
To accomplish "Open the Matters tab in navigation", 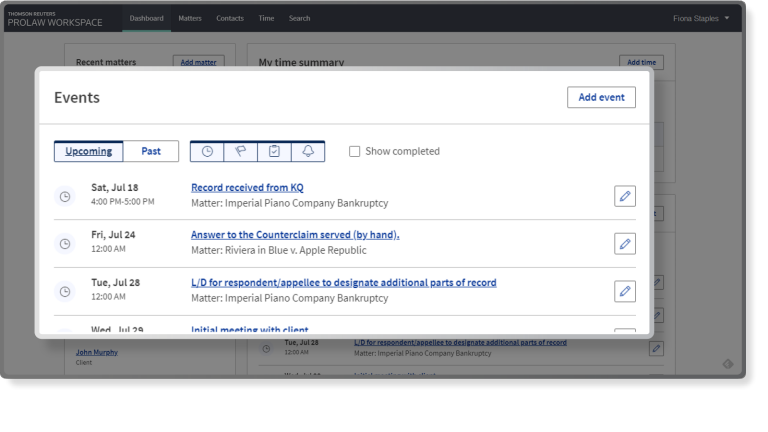I will pos(189,18).
